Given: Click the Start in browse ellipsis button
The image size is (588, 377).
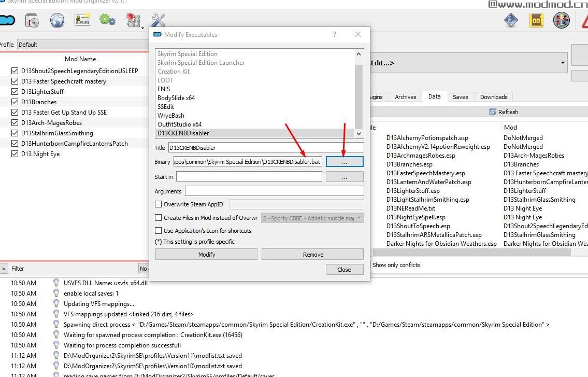Looking at the screenshot, I should (x=344, y=176).
